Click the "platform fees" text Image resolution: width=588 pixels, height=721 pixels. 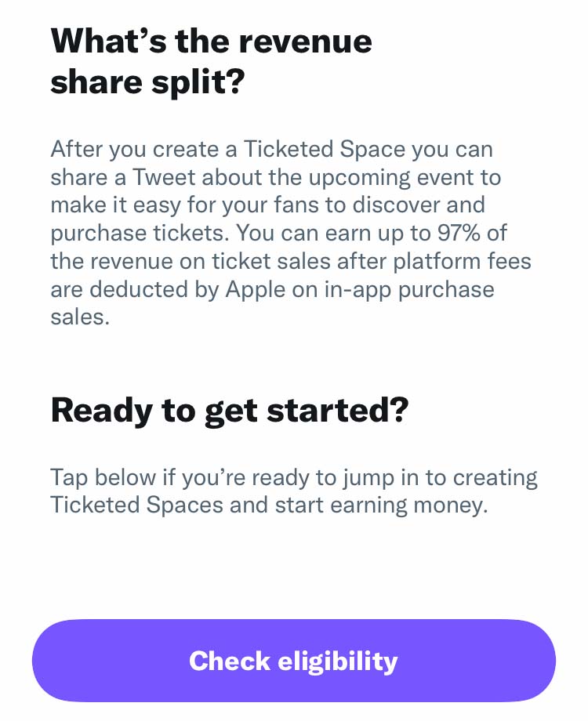point(462,262)
